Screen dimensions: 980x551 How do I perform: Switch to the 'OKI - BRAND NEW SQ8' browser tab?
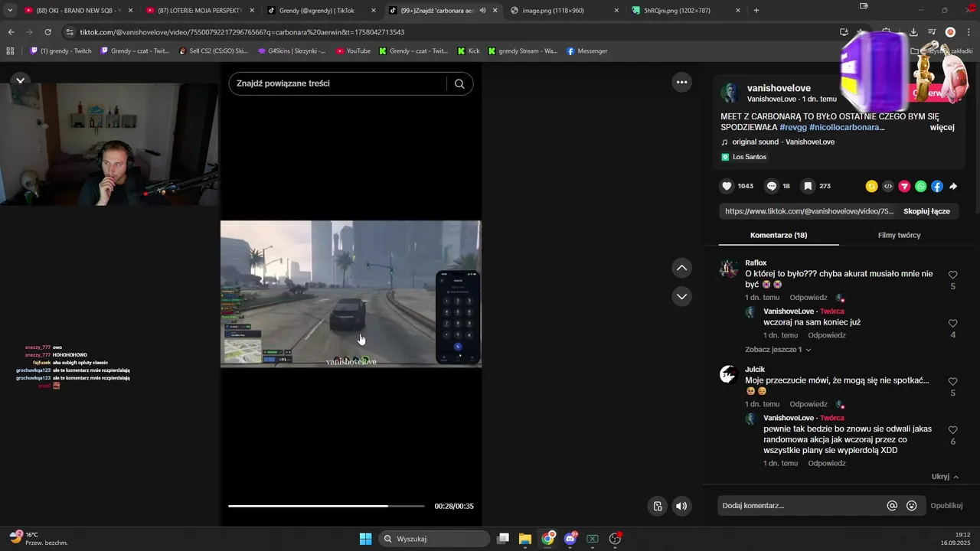click(x=80, y=11)
